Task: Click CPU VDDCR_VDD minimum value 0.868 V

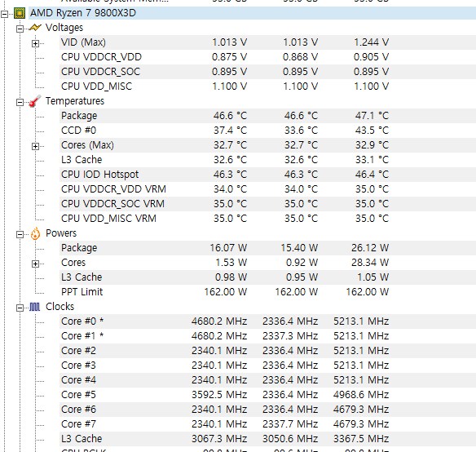Action: (300, 57)
